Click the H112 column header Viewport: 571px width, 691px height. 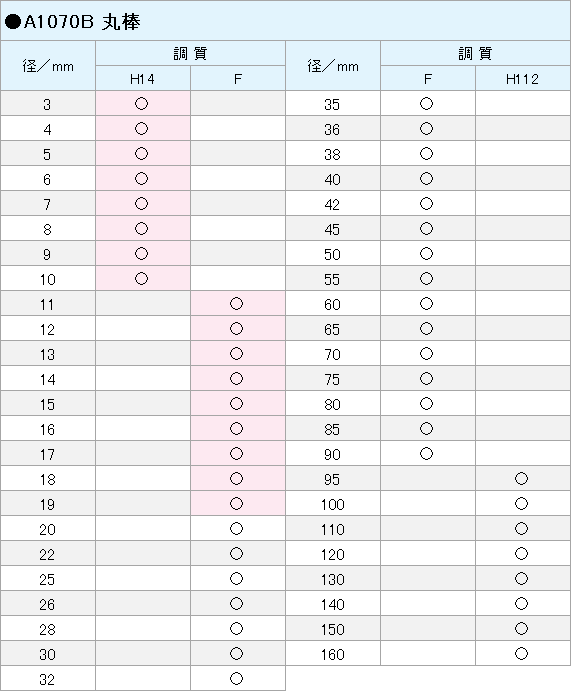point(523,79)
